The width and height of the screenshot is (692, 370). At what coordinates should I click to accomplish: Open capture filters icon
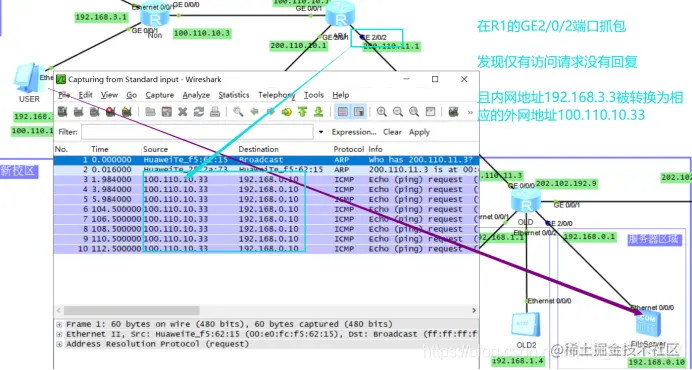[x=453, y=112]
